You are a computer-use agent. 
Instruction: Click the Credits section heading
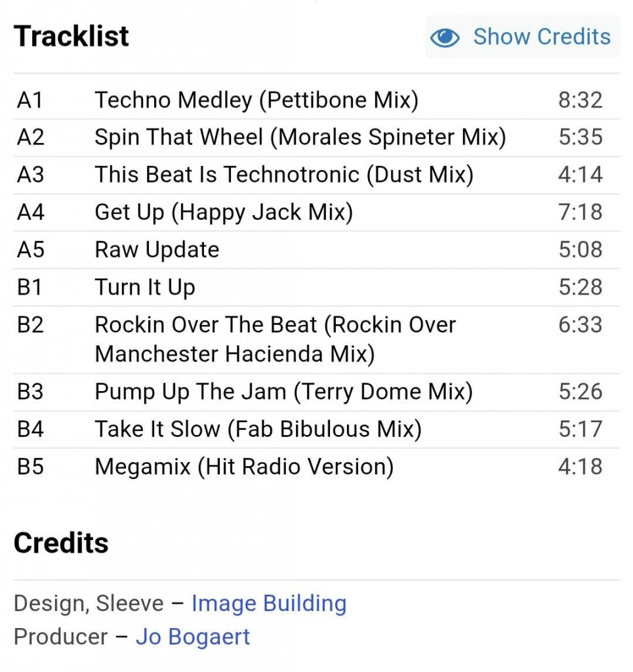point(61,543)
